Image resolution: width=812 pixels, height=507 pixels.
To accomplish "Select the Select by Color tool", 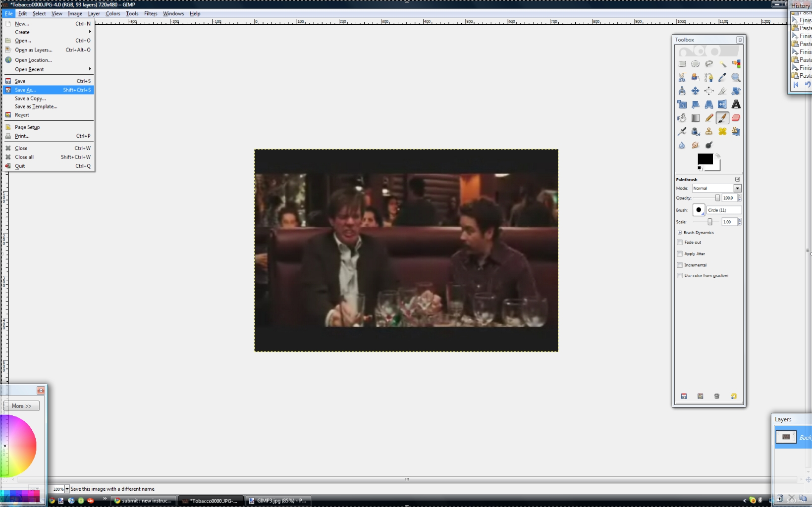I will pyautogui.click(x=736, y=64).
